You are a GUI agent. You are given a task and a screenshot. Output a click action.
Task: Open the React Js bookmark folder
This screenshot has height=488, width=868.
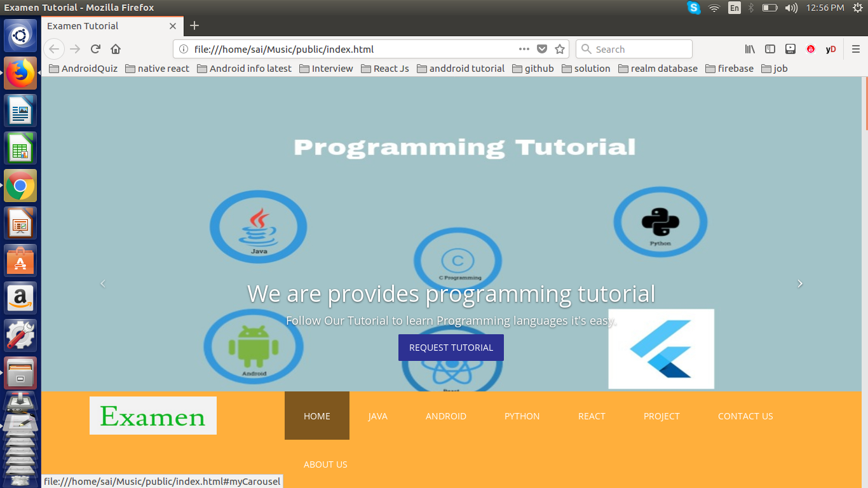coord(385,68)
